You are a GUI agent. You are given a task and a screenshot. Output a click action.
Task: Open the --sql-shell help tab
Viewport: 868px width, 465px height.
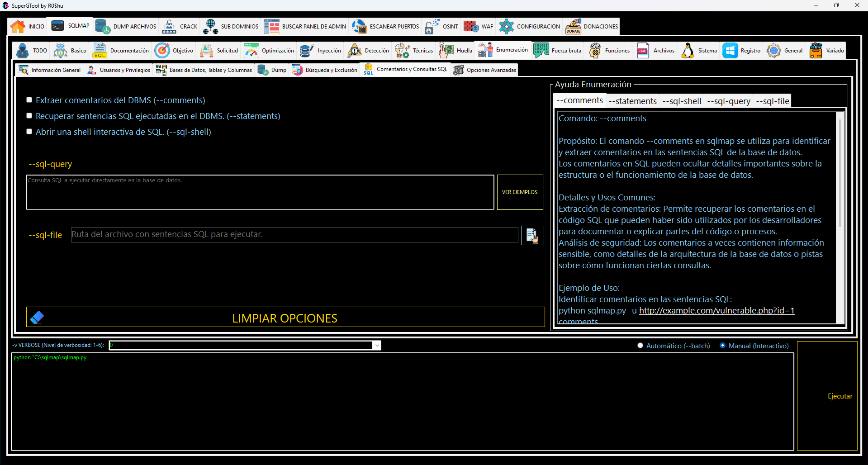[682, 101]
